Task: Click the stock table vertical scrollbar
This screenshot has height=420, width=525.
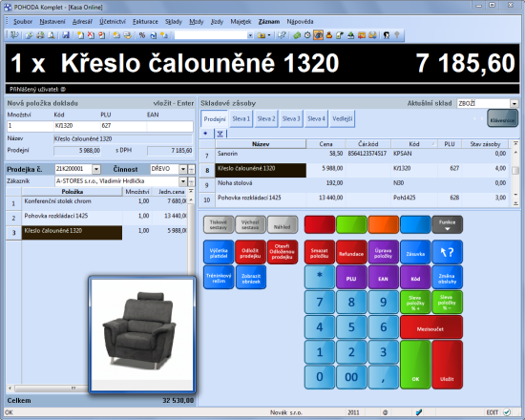Action: [515, 173]
